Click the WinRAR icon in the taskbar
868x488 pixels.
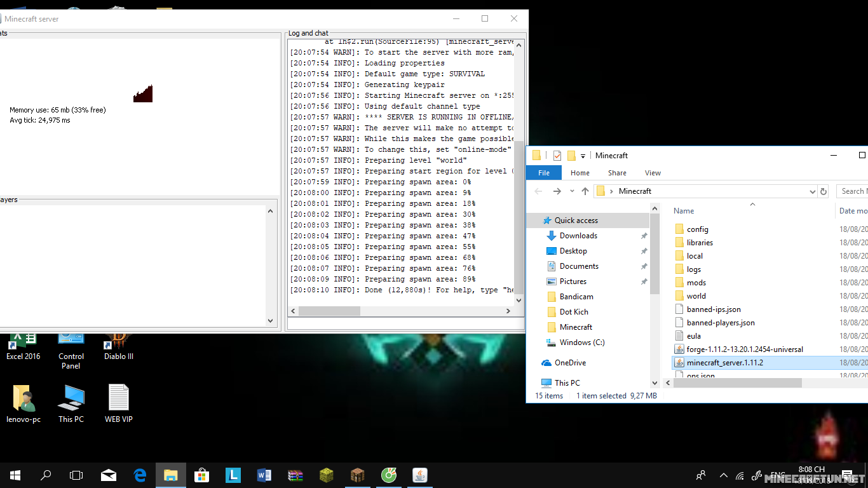(x=295, y=475)
